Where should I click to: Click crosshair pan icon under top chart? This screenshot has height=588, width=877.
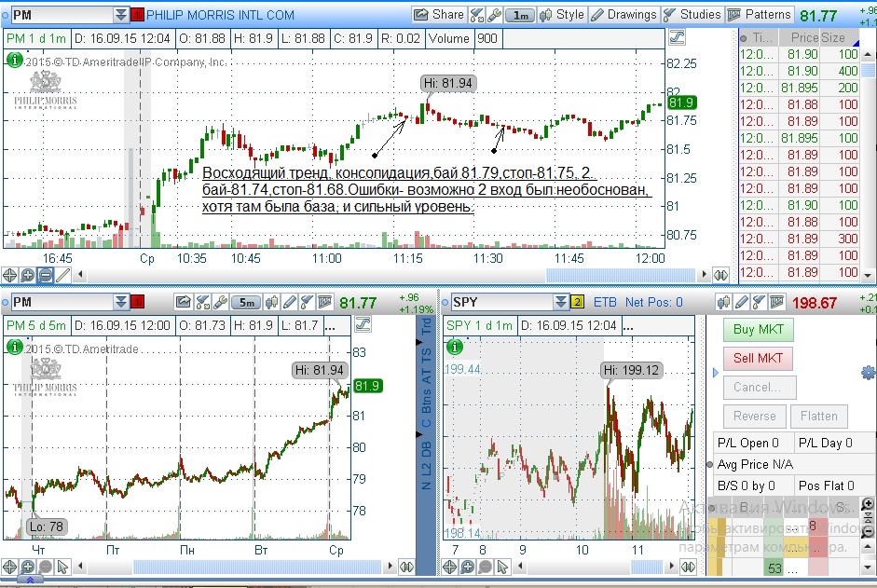[9, 275]
